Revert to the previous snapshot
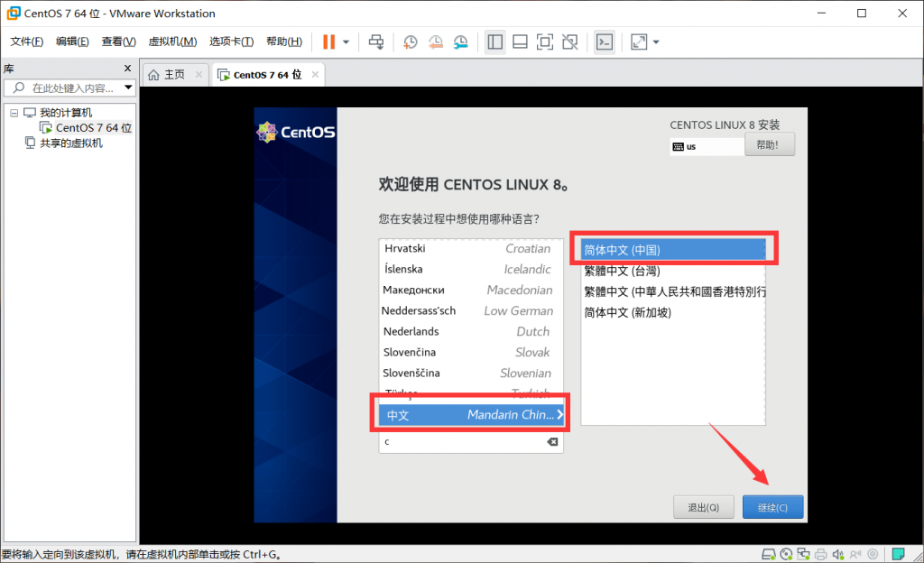The width and height of the screenshot is (924, 563). (436, 42)
